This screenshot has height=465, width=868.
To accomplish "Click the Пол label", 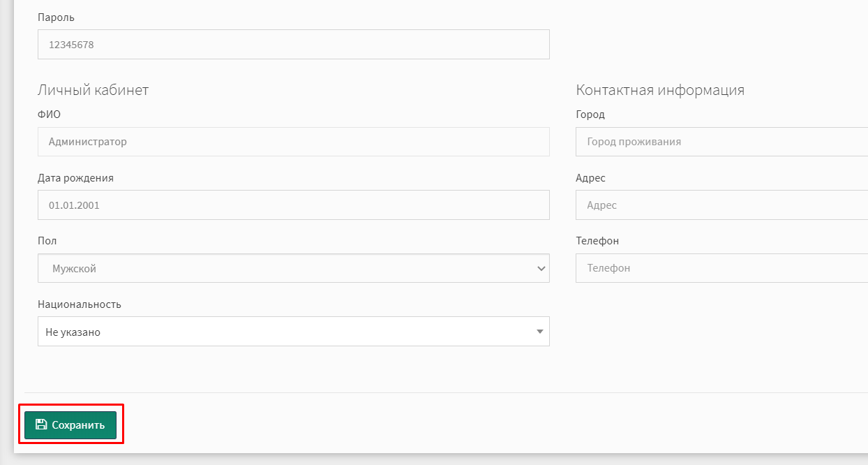I will pos(47,241).
